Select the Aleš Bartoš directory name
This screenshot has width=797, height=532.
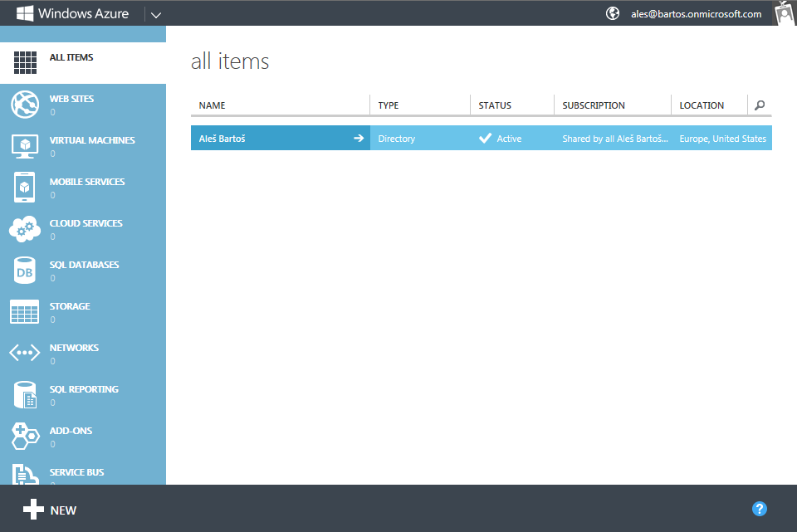222,139
